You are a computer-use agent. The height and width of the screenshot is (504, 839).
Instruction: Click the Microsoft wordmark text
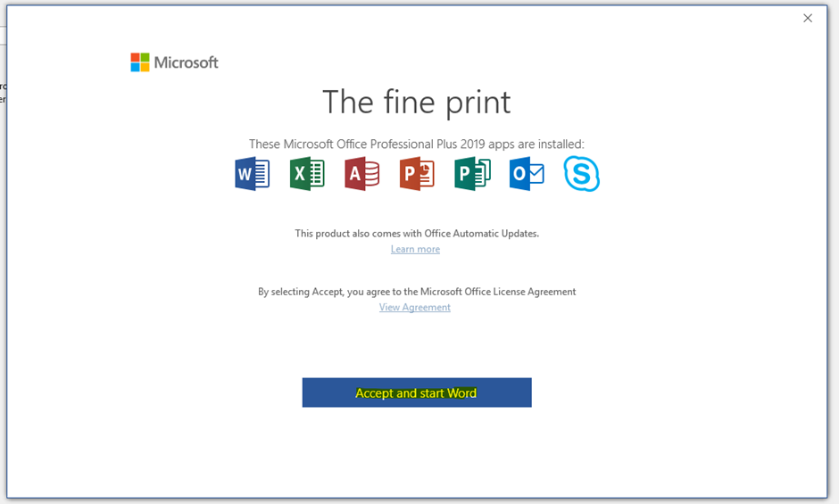tap(186, 62)
